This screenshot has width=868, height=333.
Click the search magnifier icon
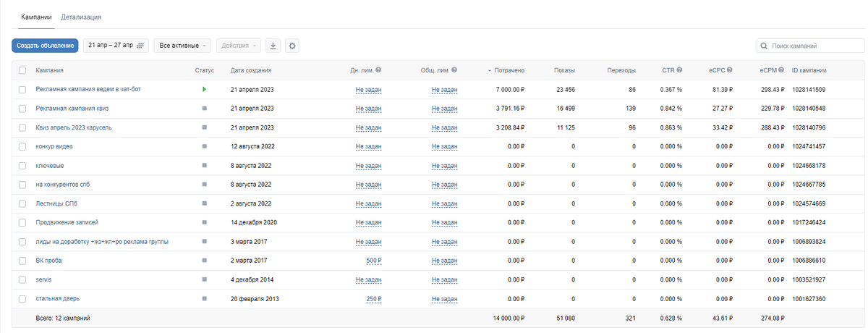[x=765, y=46]
